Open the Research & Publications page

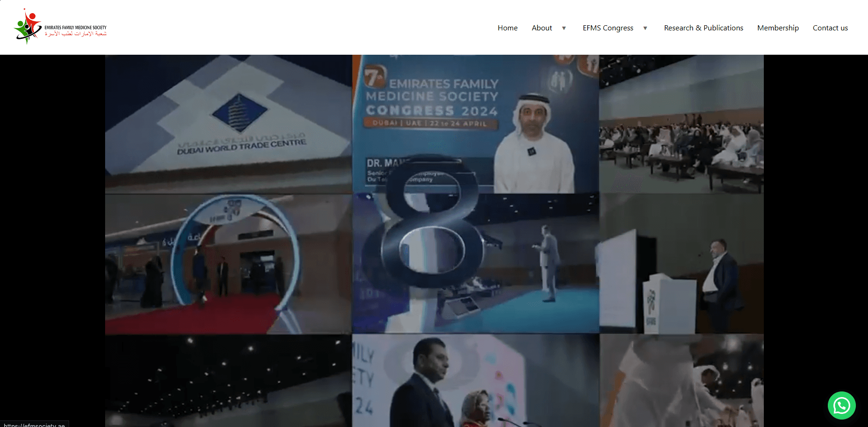(x=704, y=28)
